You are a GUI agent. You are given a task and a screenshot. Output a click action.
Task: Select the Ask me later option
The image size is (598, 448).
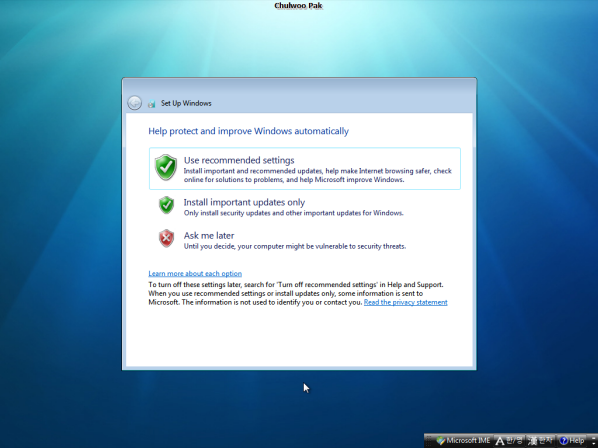304,239
